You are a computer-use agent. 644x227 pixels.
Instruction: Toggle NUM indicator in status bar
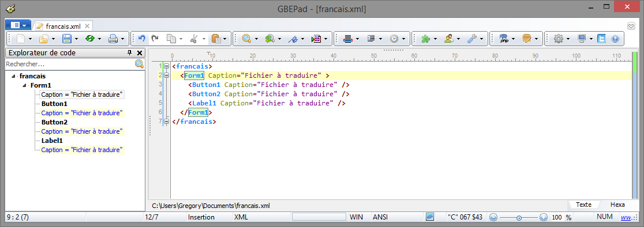(604, 217)
